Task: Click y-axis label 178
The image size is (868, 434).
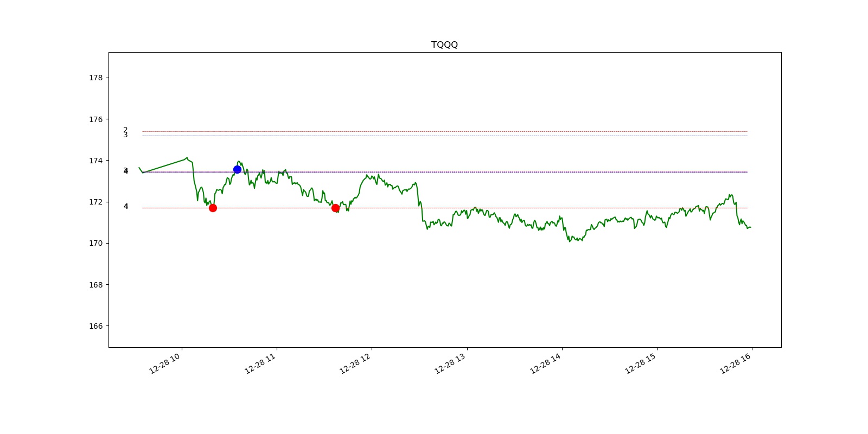Action: click(95, 78)
